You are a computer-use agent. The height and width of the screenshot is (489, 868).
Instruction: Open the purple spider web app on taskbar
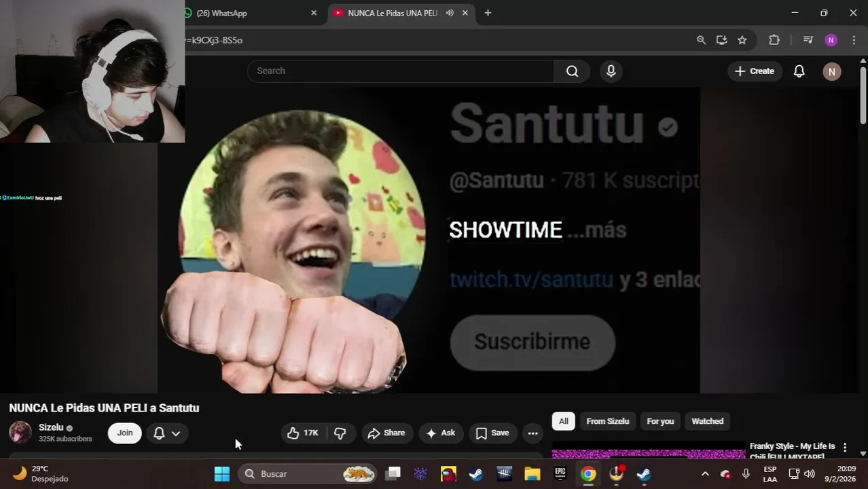[421, 474]
